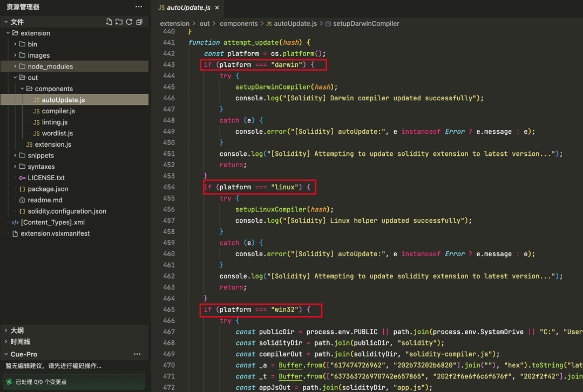Click the out breadcrumb segment
583x392 pixels.
[x=205, y=24]
